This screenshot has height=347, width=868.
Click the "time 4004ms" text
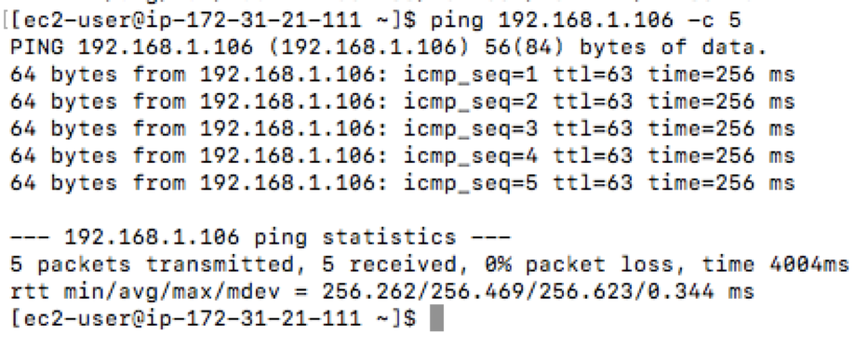click(x=776, y=264)
